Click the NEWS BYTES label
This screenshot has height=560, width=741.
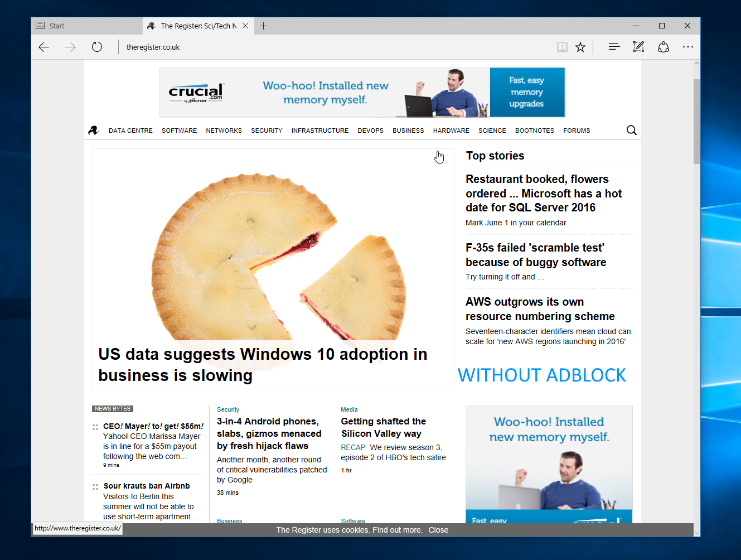pos(113,409)
